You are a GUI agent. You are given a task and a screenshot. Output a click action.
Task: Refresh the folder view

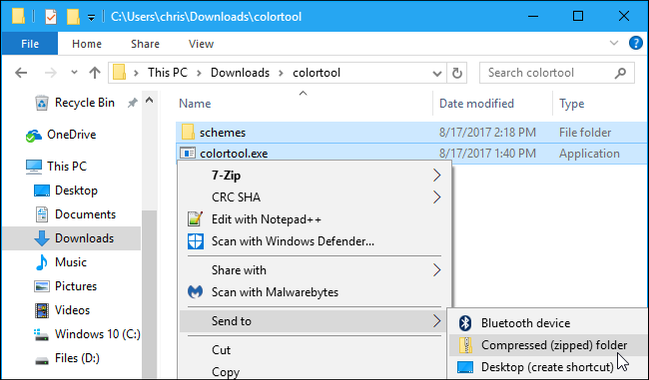(x=457, y=73)
